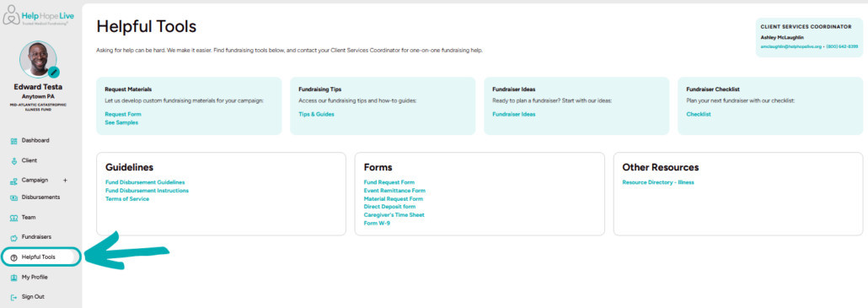Click the Request Materials card title
868x308 pixels.
(x=128, y=89)
